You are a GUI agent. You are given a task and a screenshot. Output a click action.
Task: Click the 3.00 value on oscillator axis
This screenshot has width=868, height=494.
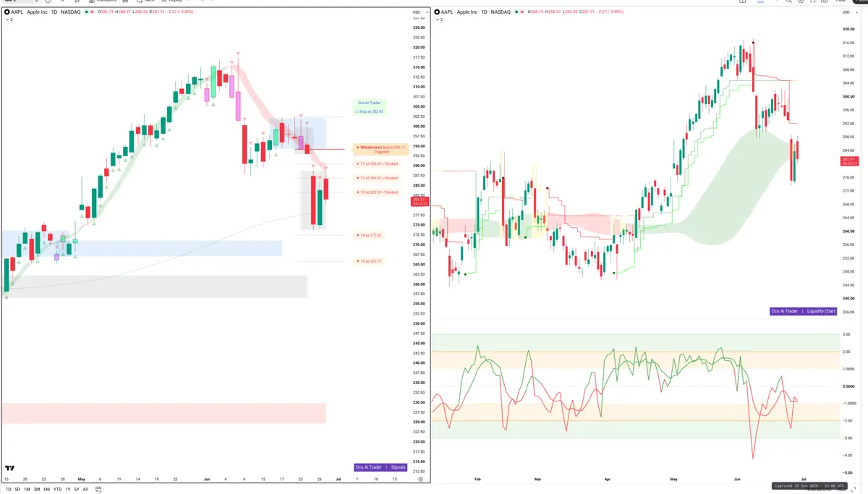[846, 334]
